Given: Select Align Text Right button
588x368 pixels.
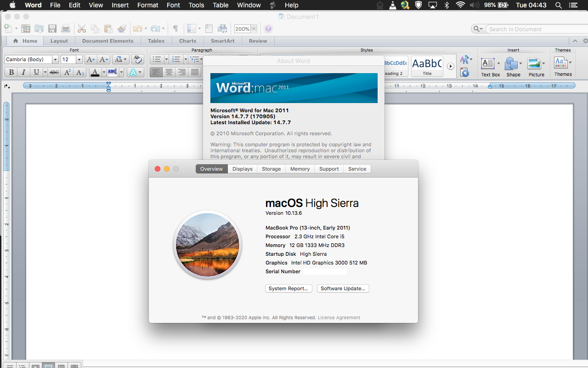Looking at the screenshot, I should (182, 72).
